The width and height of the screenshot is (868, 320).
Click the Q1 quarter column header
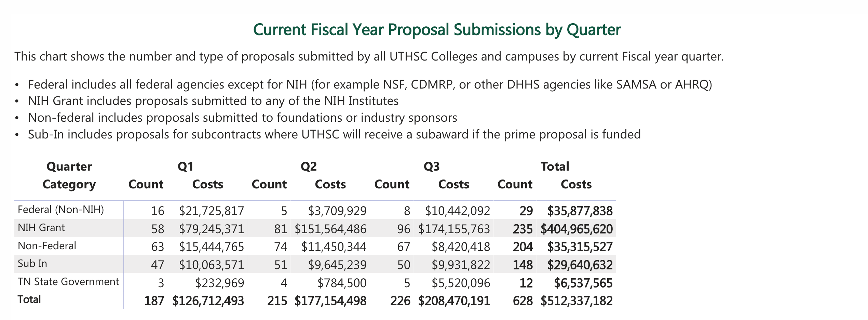186,166
